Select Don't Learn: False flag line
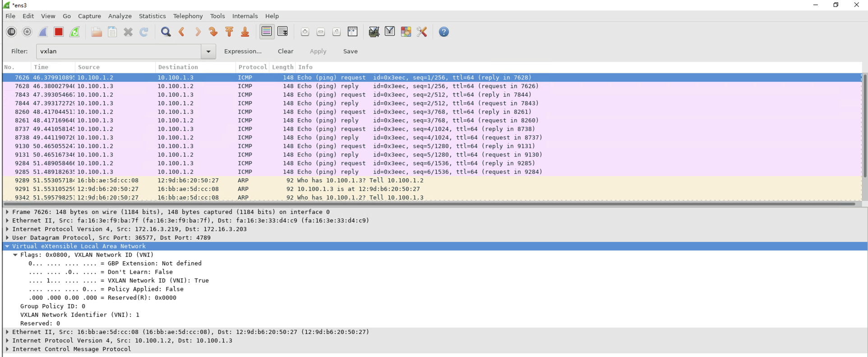The width and height of the screenshot is (868, 357). 101,272
